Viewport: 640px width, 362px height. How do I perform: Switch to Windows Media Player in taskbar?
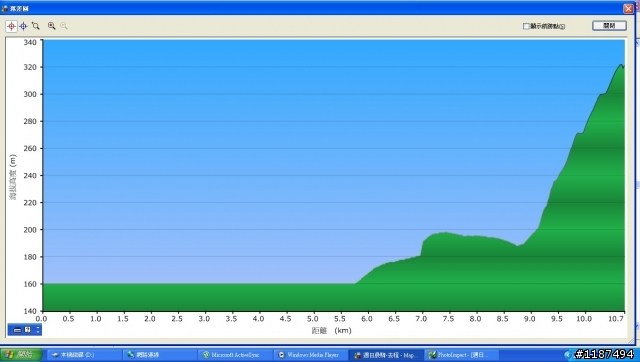[x=311, y=355]
